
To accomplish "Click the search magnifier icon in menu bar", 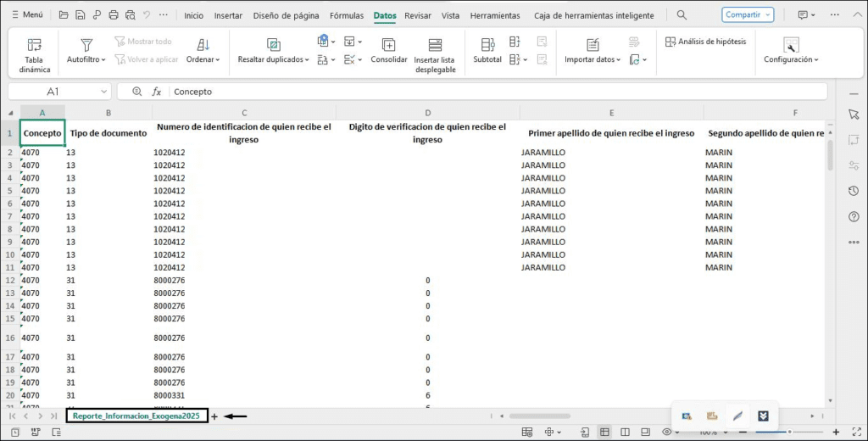I will pos(682,15).
